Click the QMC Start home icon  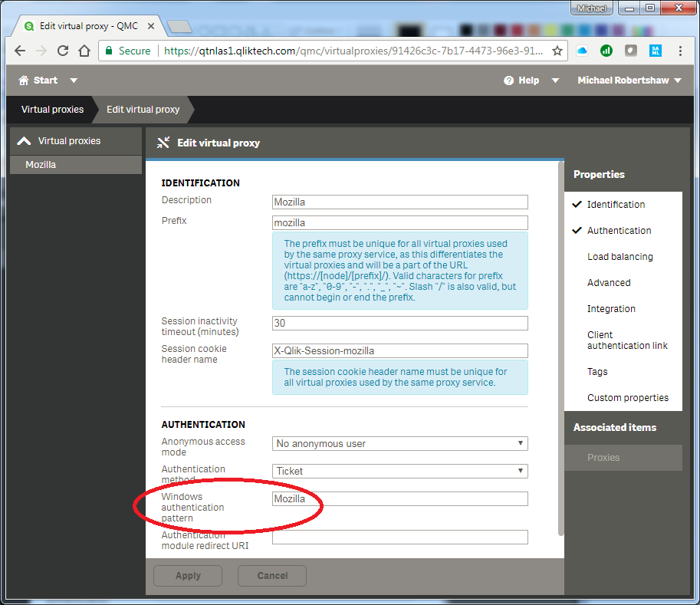[x=24, y=81]
